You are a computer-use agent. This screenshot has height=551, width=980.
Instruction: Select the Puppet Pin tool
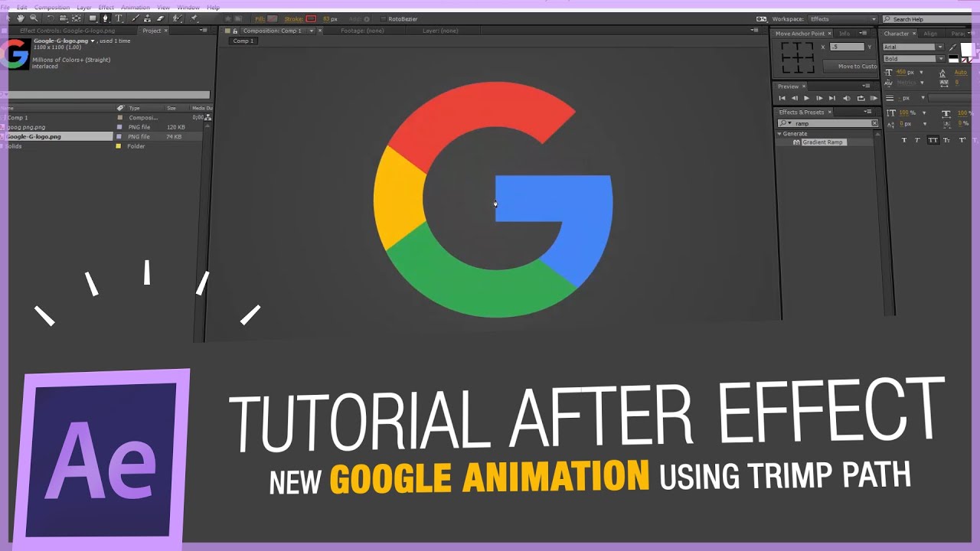(194, 18)
